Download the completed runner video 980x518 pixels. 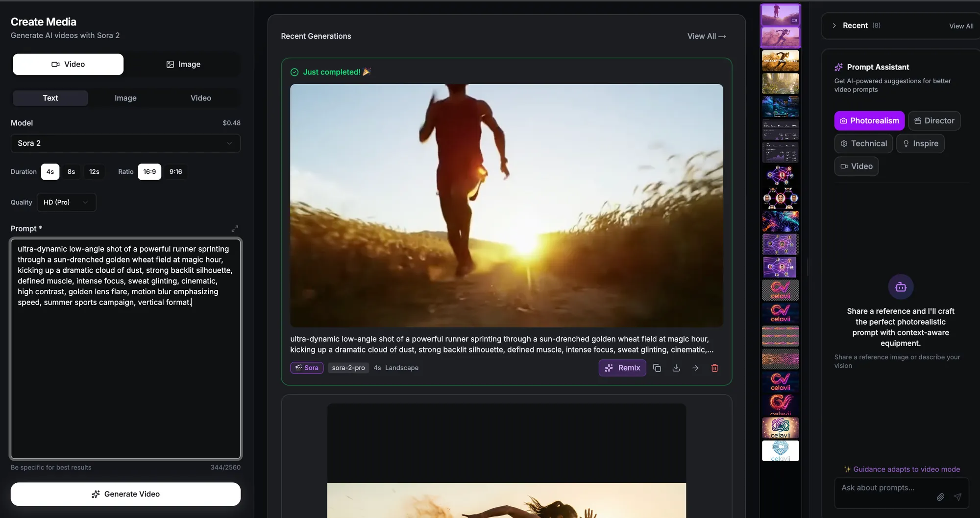click(676, 368)
